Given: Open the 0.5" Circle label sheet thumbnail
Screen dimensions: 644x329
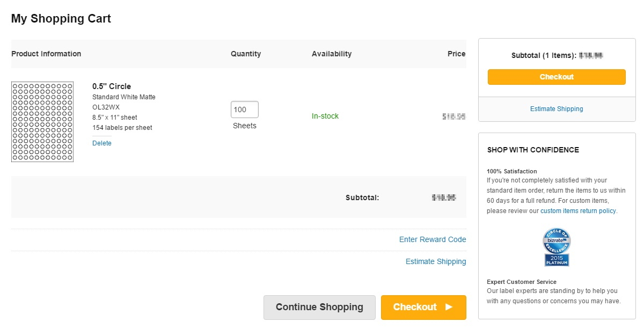Looking at the screenshot, I should click(x=42, y=122).
